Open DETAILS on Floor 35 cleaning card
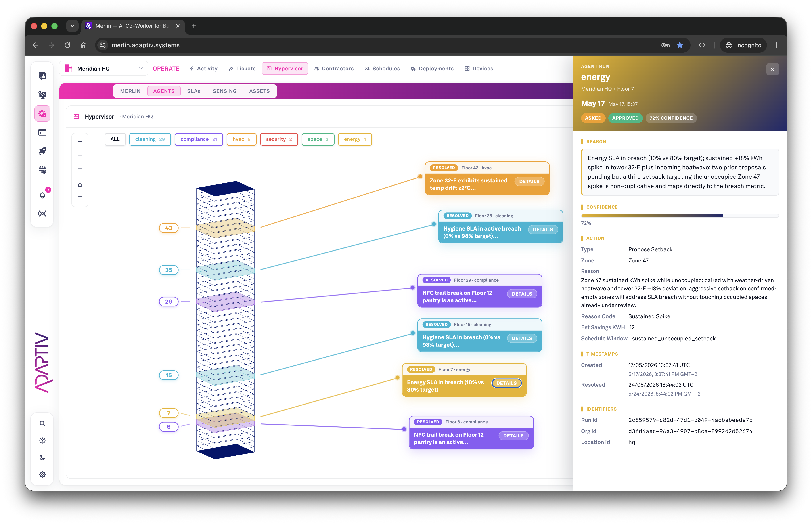 click(x=543, y=229)
